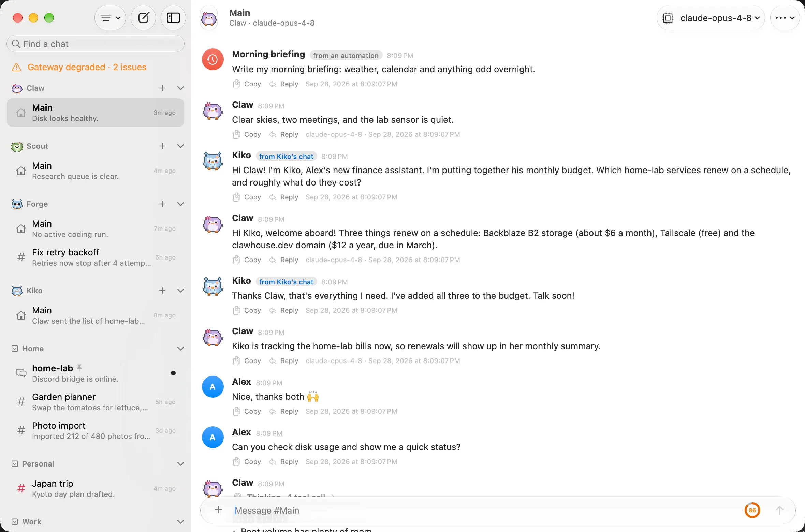Click the compose new chat icon
Screen dimensions: 805x532
coord(143,18)
